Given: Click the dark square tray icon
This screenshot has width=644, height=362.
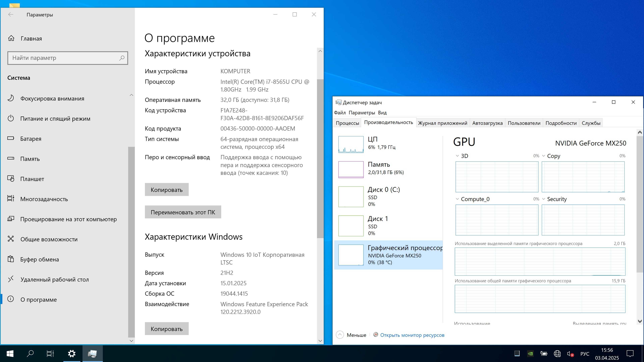Looking at the screenshot, I should point(517,353).
